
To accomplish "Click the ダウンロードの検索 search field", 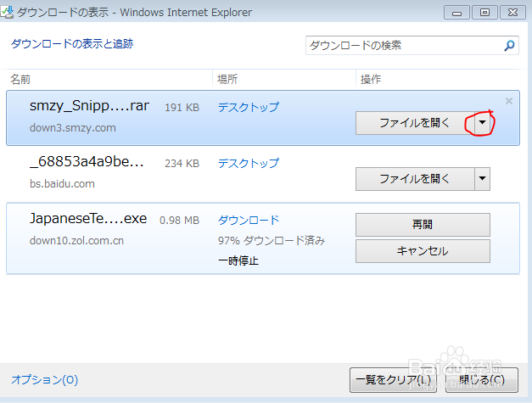I will tap(403, 45).
